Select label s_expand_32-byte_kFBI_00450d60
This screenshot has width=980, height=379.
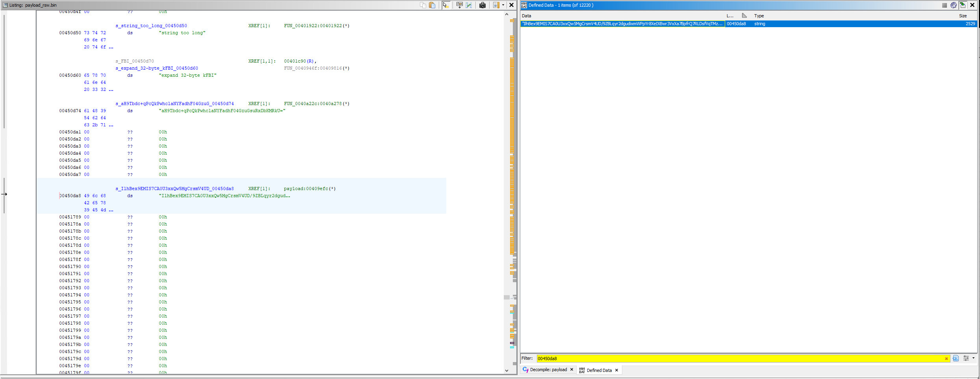(x=157, y=68)
